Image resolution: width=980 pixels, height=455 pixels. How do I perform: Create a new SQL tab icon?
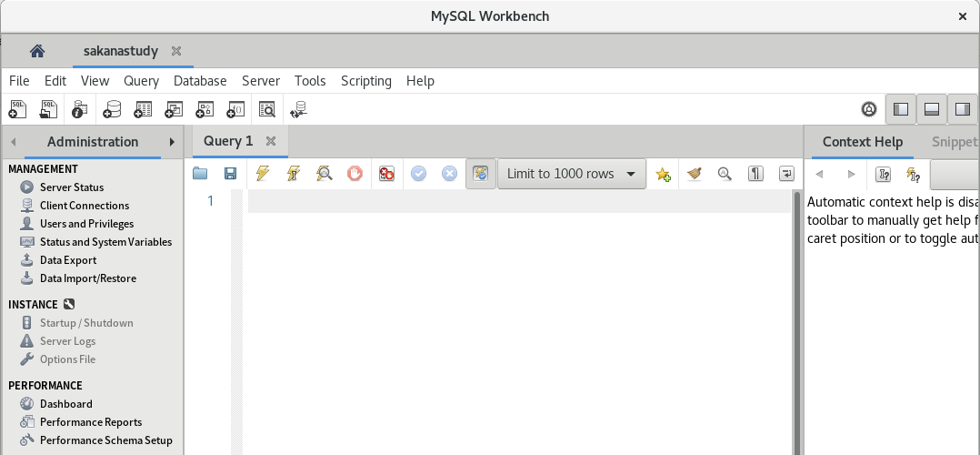coord(17,109)
